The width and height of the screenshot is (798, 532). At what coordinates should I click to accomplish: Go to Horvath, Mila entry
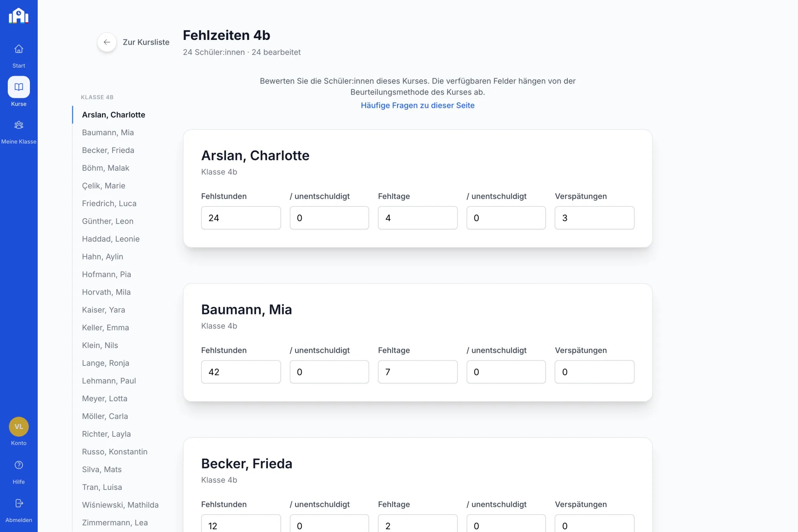click(106, 292)
